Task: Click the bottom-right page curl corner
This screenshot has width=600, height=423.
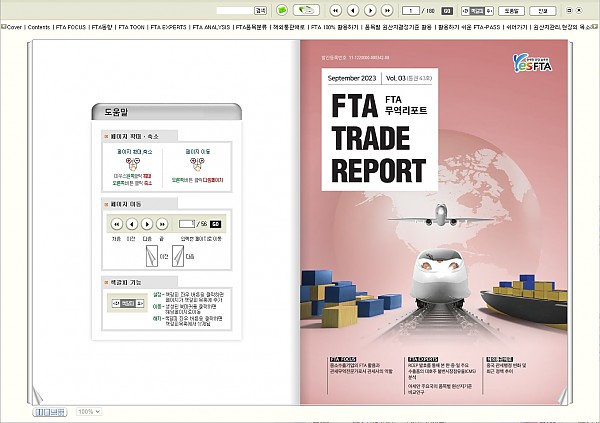Action: (x=563, y=397)
